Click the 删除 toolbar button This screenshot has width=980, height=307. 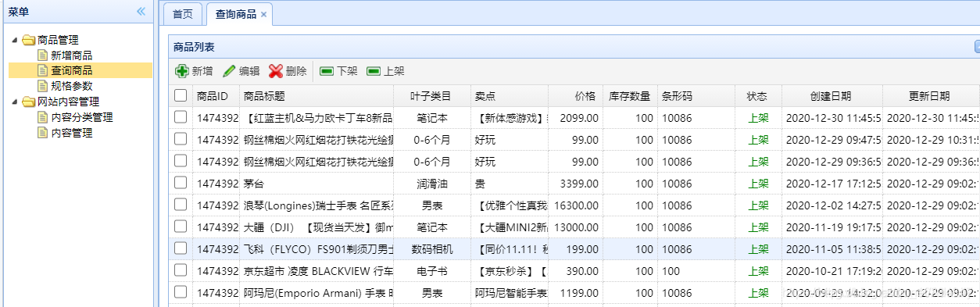click(x=288, y=71)
